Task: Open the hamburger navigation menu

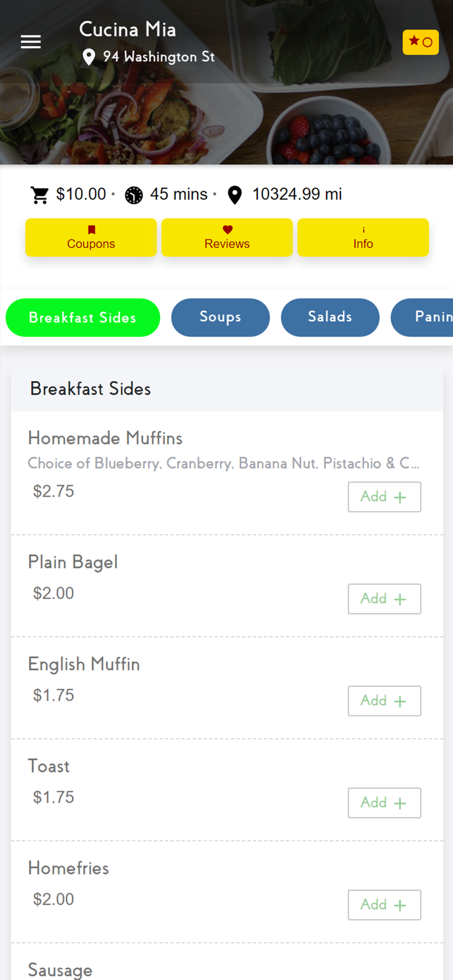Action: click(30, 42)
